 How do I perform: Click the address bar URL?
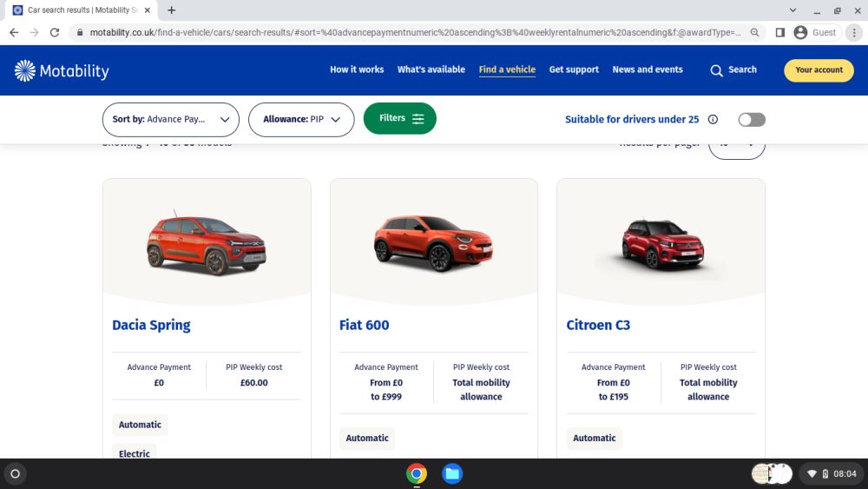coord(415,33)
